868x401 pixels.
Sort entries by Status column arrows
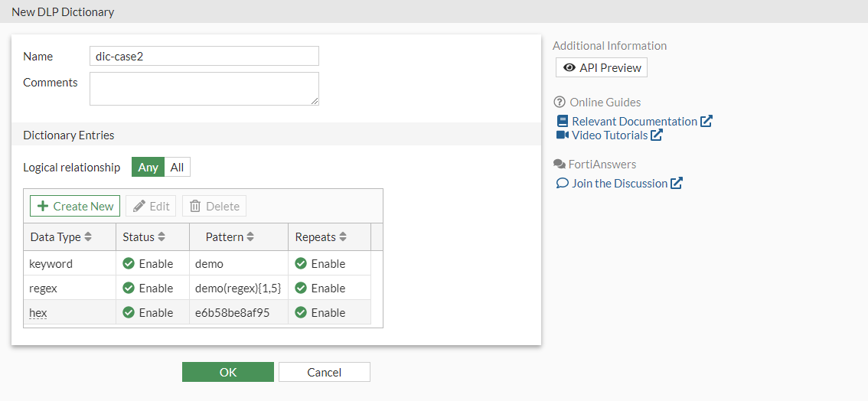pos(162,237)
